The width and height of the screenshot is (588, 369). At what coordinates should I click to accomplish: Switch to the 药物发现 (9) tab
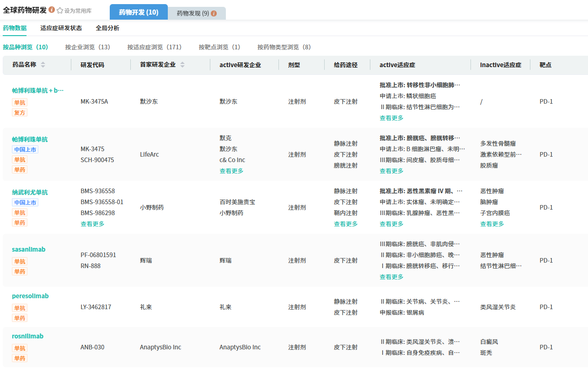click(197, 13)
